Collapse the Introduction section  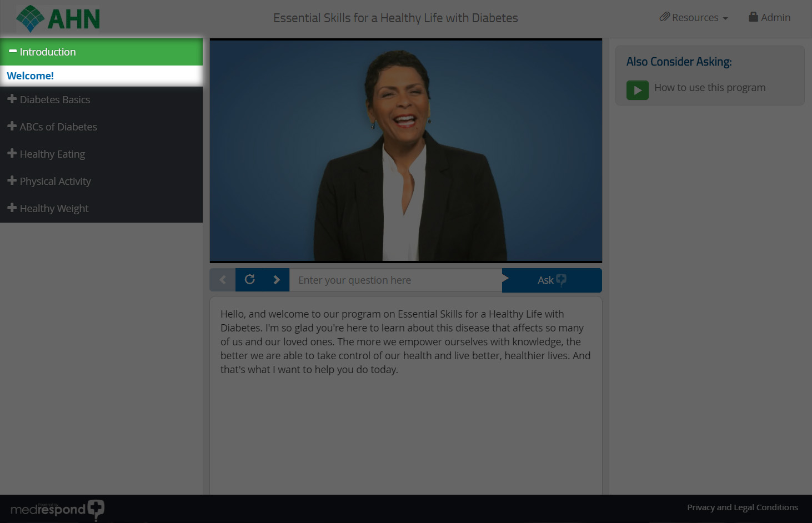tap(47, 52)
